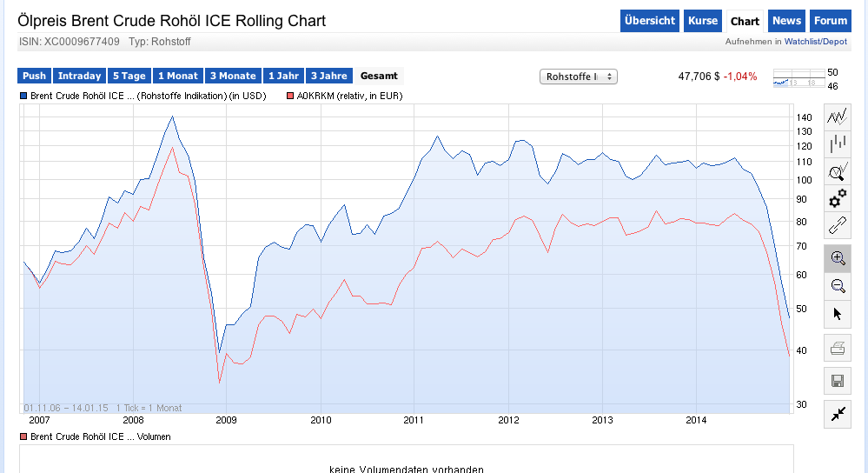Collapse chart with inward arrows icon

click(x=838, y=414)
